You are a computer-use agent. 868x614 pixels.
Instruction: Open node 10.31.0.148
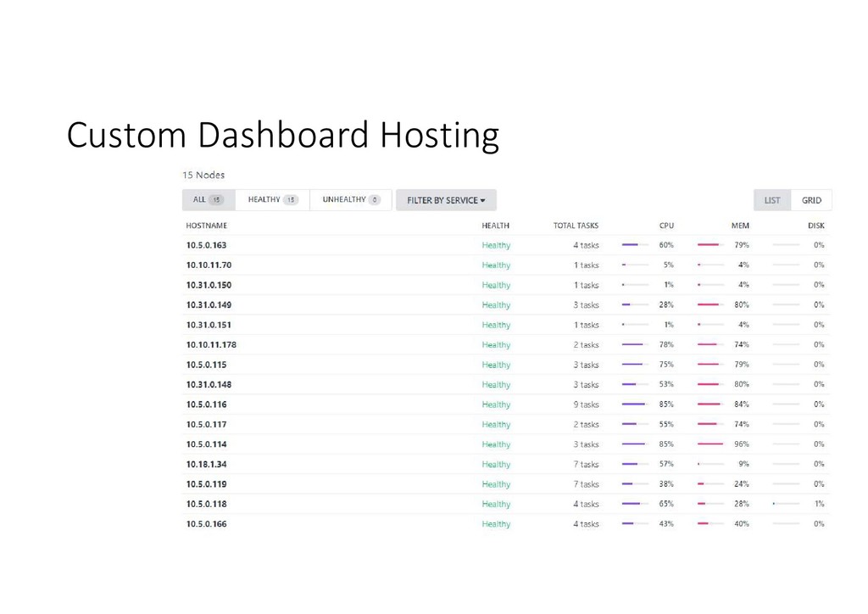(209, 385)
